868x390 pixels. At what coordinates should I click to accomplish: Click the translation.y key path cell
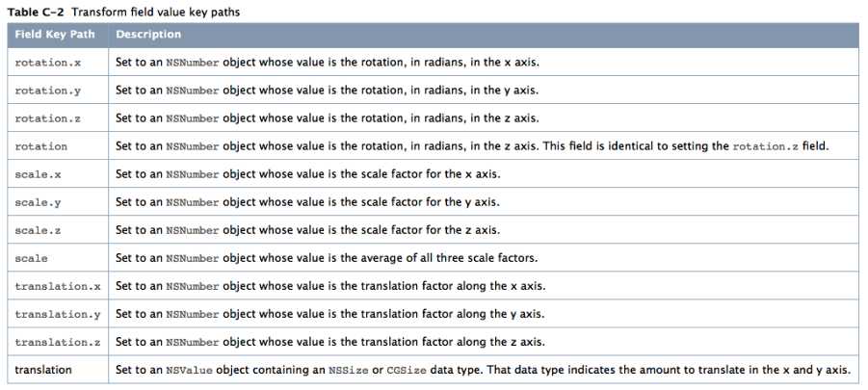[x=58, y=315]
